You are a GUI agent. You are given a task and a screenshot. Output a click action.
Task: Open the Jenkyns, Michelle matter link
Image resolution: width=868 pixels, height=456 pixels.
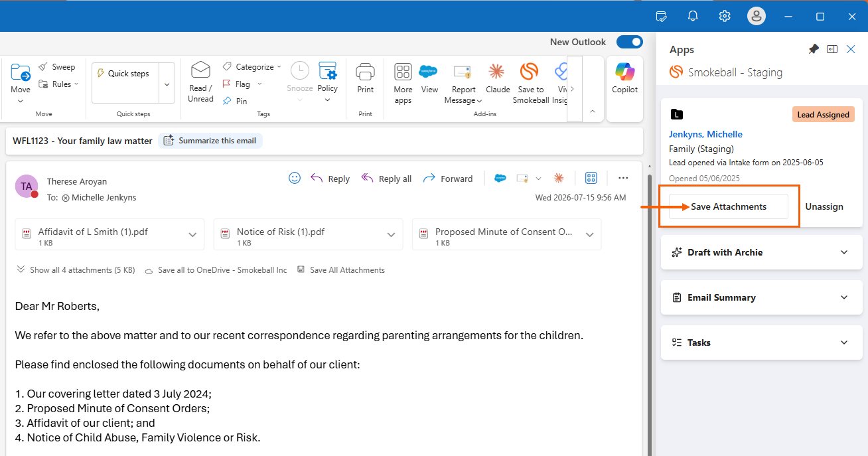pos(705,134)
